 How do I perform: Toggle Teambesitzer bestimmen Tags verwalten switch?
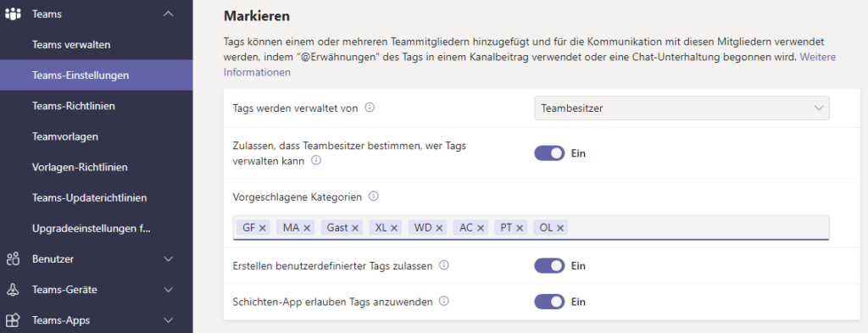click(x=549, y=153)
